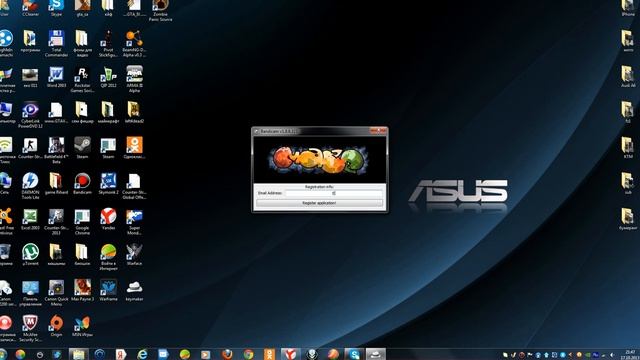Screen dimensions: 640x360
Task: Select the Battlefield 4 Beta shortcut
Action: click(x=56, y=151)
